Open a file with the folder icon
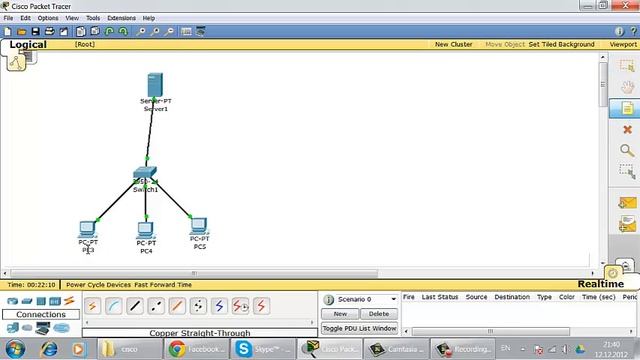640x360 pixels. coord(22,31)
